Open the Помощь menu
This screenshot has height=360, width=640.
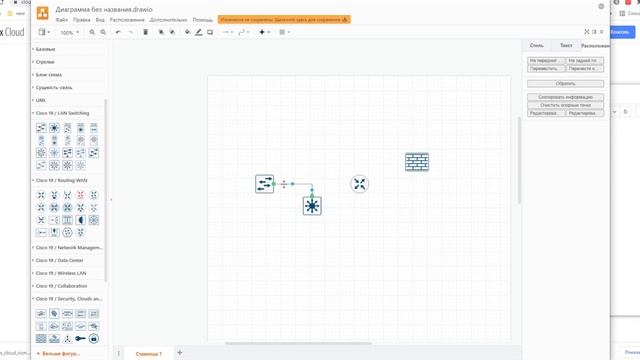click(x=202, y=20)
